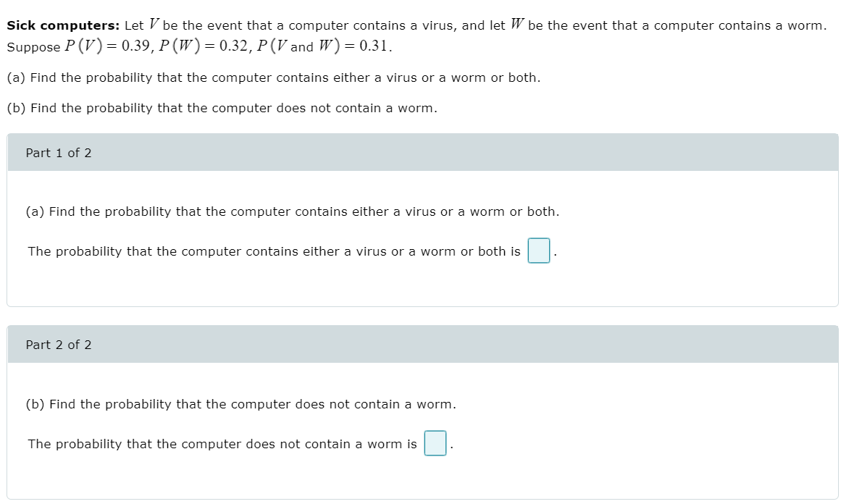Click the period after the Part 1 answer box
The height and width of the screenshot is (504, 841).
[x=554, y=253]
